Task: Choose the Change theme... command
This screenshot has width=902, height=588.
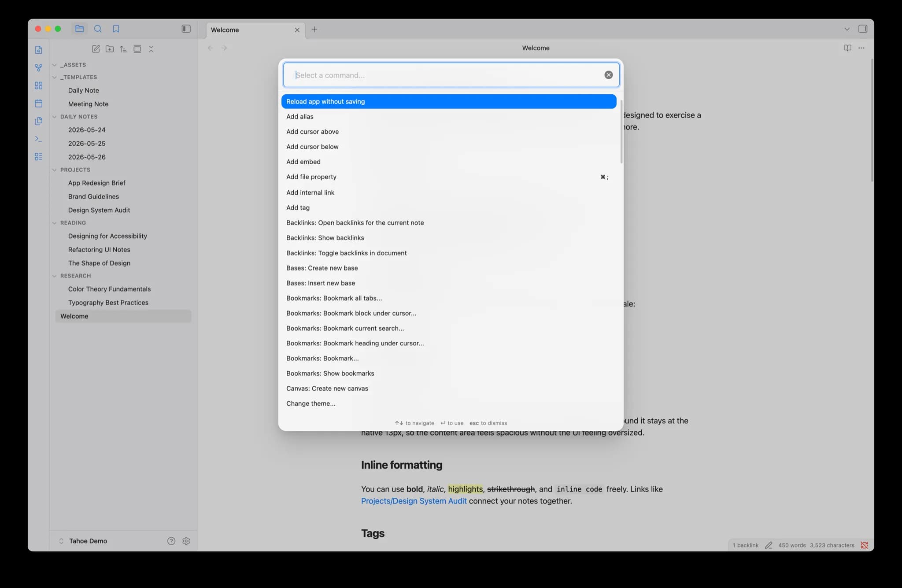Action: [448, 403]
